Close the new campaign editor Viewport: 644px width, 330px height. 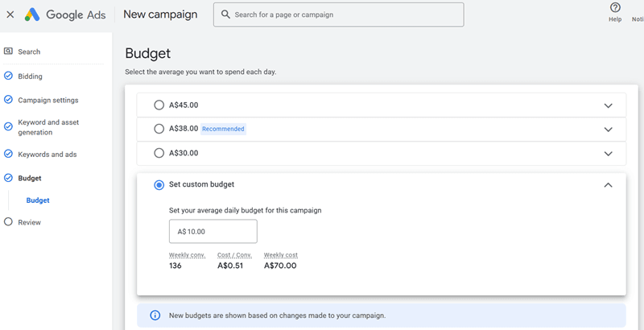(10, 14)
